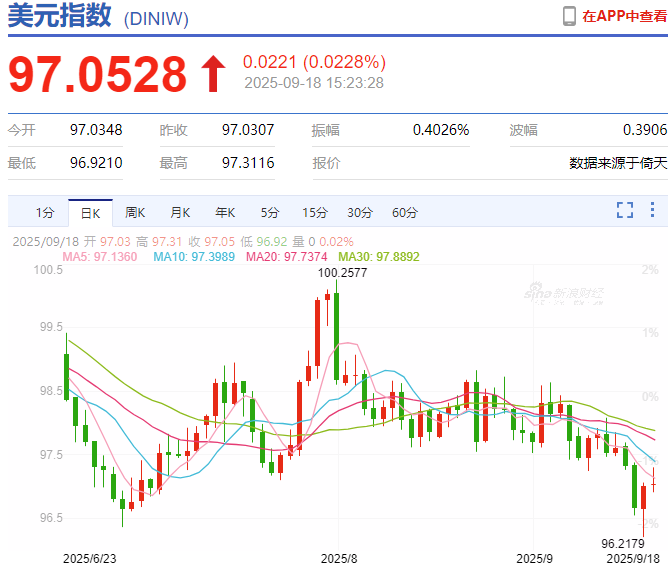Open the chart settings gear menu
668x565 pixels.
coord(653,210)
